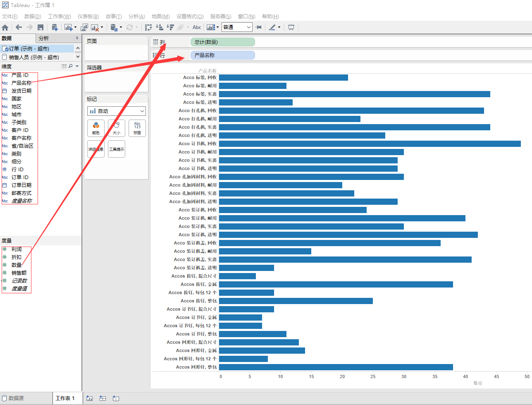532x405 pixels.
Task: Click the new story icon in bottom bar
Action: click(116, 398)
